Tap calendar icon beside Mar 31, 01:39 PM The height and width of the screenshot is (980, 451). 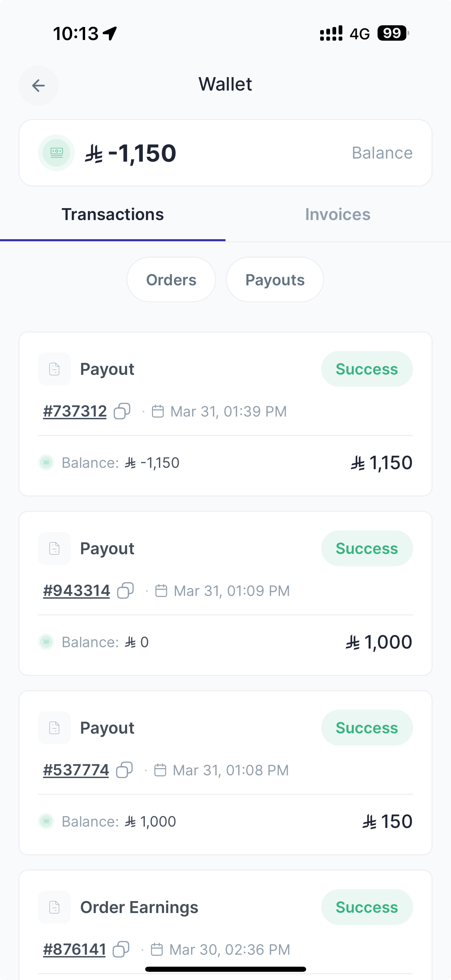[x=158, y=411]
